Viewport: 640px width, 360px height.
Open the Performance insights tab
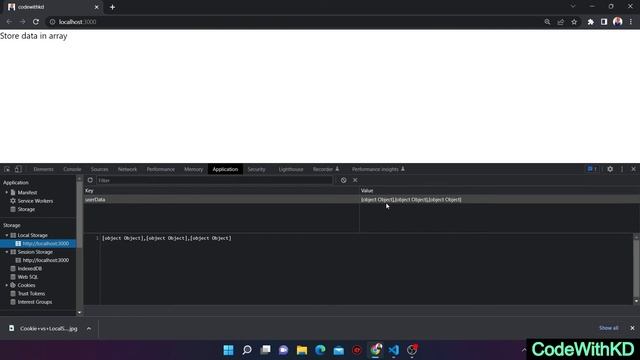378,169
